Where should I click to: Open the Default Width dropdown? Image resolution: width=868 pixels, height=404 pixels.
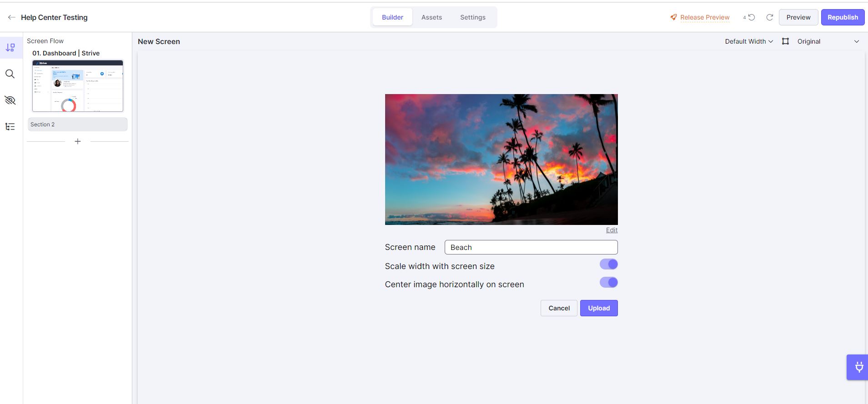click(x=749, y=41)
